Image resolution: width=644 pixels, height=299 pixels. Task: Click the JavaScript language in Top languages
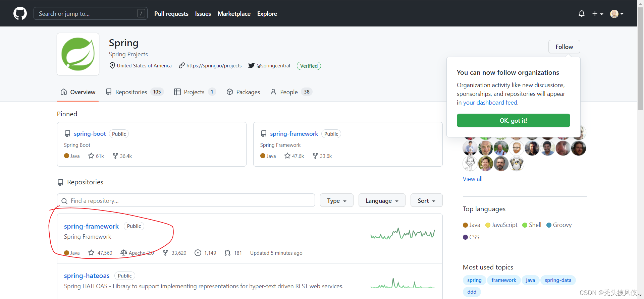pyautogui.click(x=501, y=225)
